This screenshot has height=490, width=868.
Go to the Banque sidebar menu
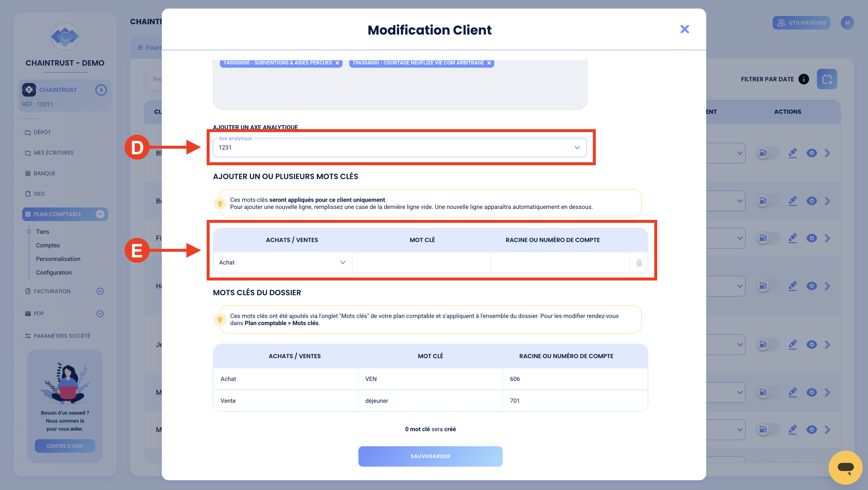[x=45, y=173]
